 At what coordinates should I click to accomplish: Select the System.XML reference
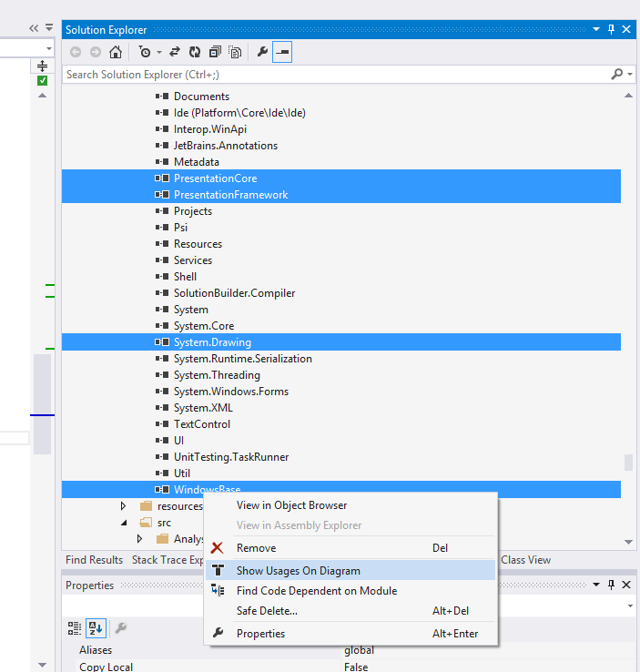click(203, 408)
